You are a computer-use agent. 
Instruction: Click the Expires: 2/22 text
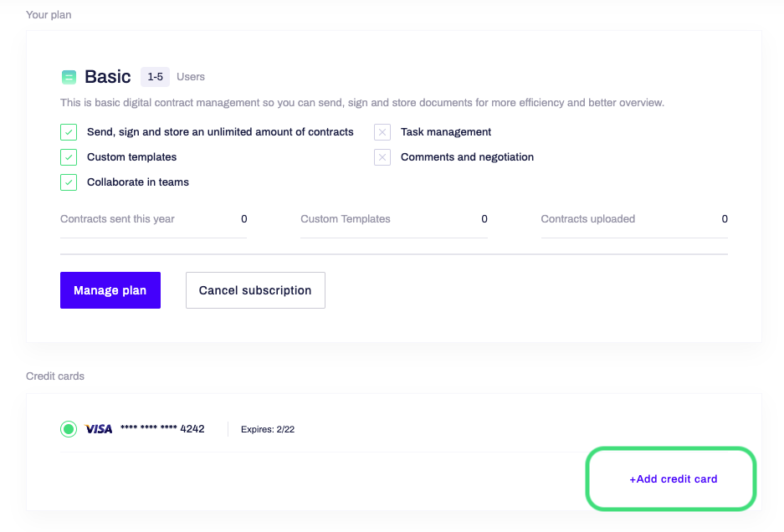pos(268,429)
